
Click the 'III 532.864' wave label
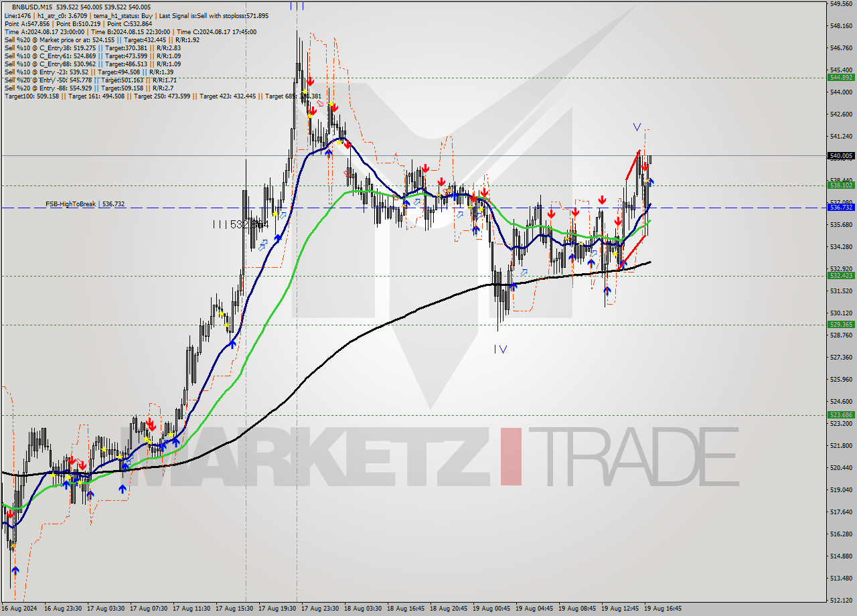240,225
